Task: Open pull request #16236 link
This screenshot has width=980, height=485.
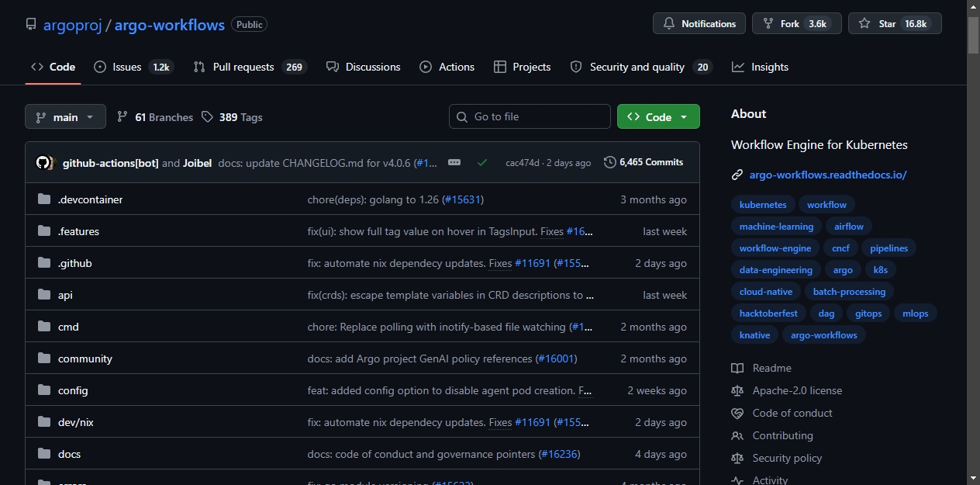Action: coord(559,454)
